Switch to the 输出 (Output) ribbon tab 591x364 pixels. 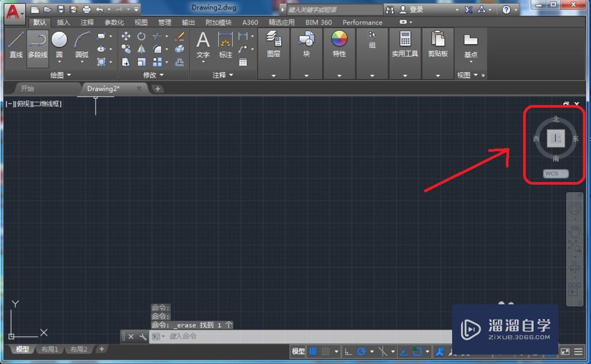coord(189,22)
